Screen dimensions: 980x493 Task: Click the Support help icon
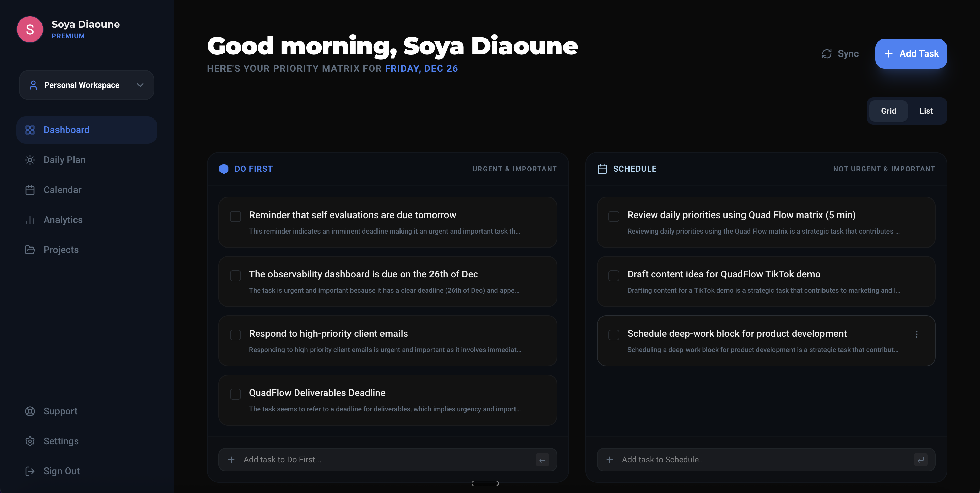(30, 411)
